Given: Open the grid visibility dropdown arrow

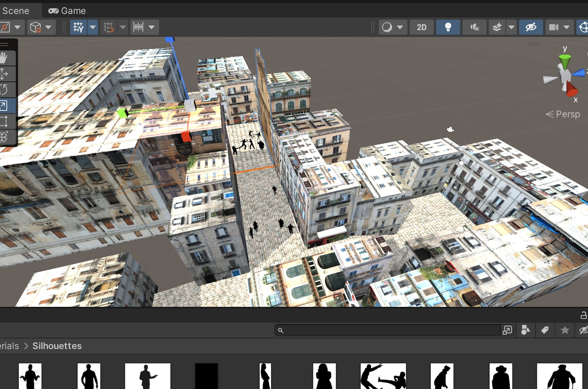Looking at the screenshot, I should (93, 27).
